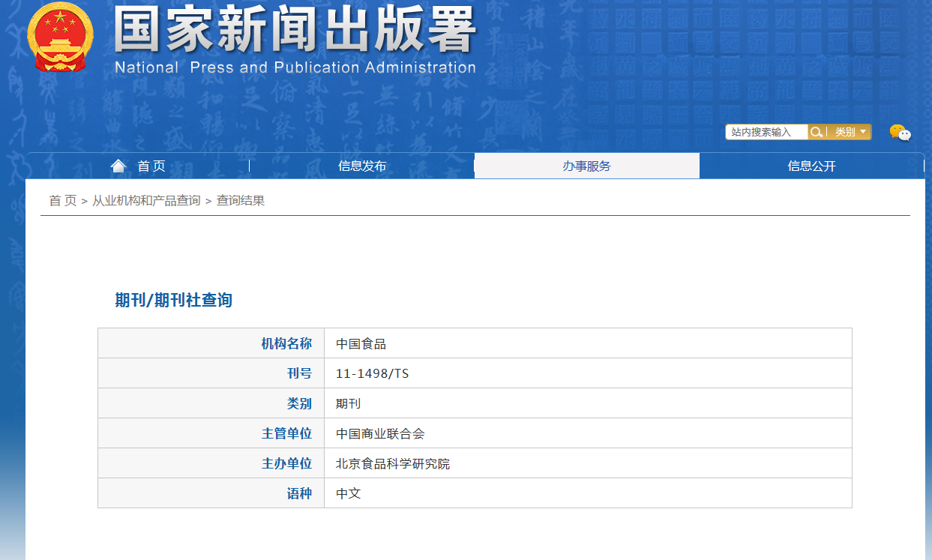This screenshot has height=560, width=932.
Task: Select the 语种 value 中文
Action: click(346, 493)
